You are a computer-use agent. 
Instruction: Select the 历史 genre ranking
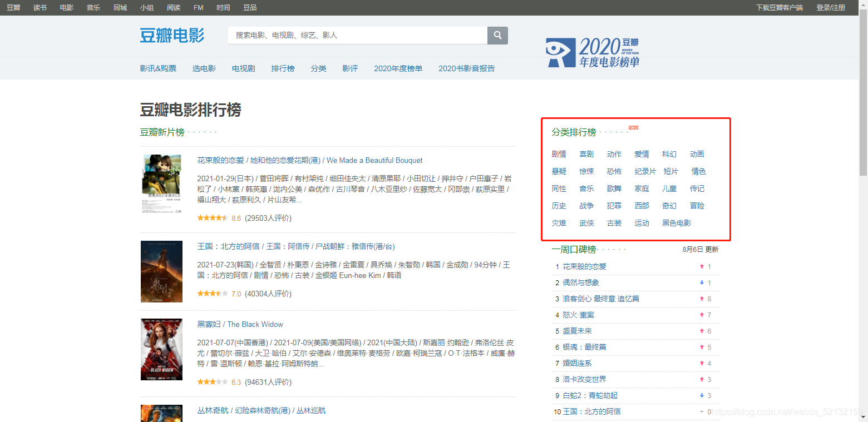pyautogui.click(x=559, y=206)
